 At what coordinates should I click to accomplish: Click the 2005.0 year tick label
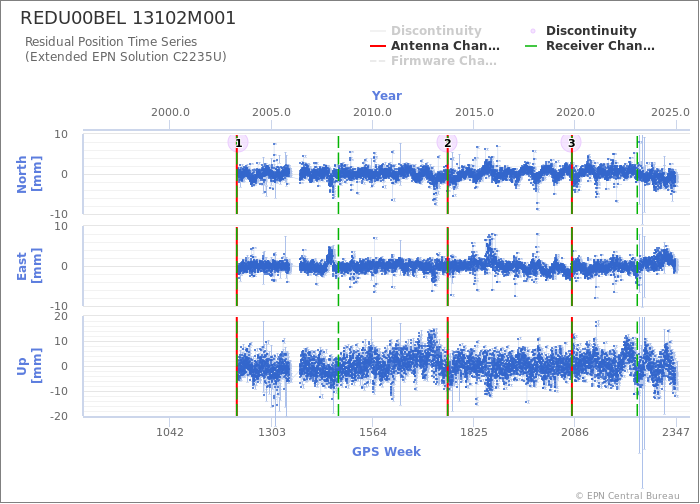[271, 112]
